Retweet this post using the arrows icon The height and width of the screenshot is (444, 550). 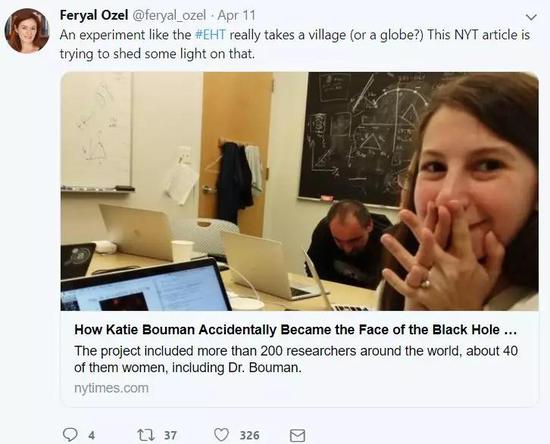[145, 435]
